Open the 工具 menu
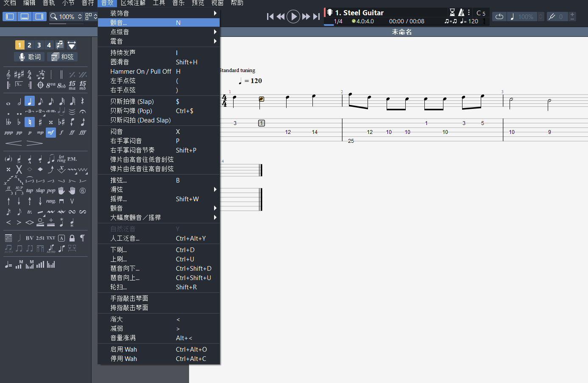The height and width of the screenshot is (383, 588). point(159,3)
